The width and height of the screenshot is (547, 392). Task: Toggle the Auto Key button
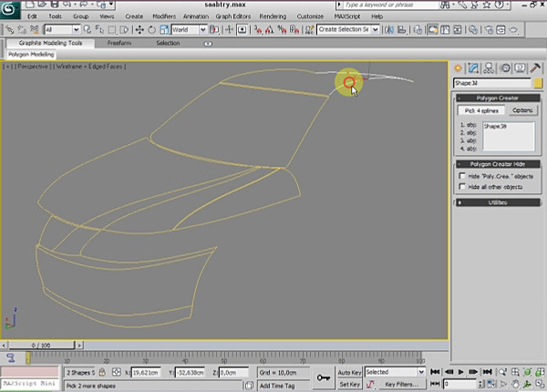coord(349,372)
